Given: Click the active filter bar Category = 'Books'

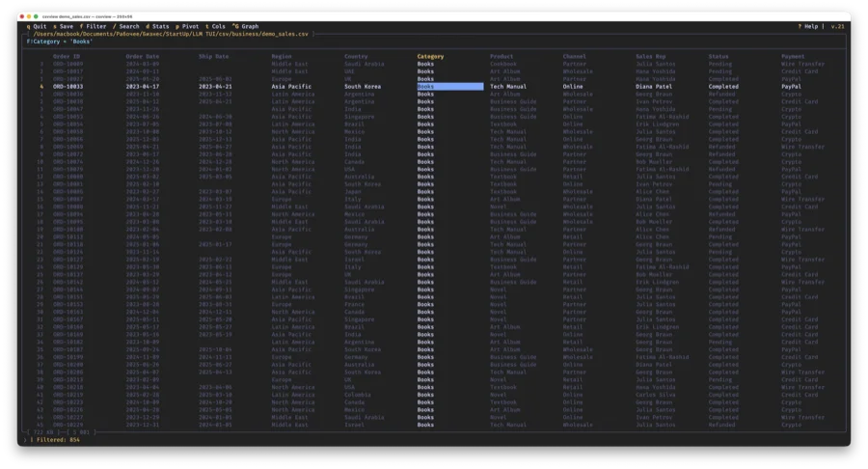Looking at the screenshot, I should coord(60,41).
